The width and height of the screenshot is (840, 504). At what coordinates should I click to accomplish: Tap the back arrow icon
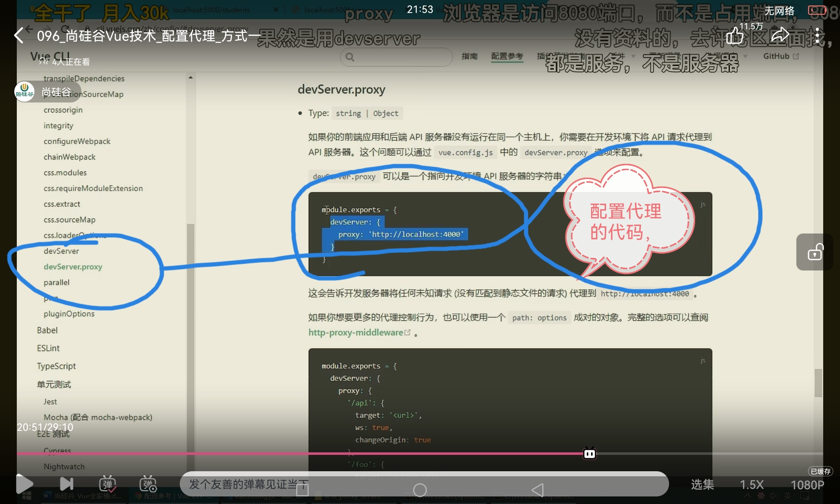click(19, 36)
